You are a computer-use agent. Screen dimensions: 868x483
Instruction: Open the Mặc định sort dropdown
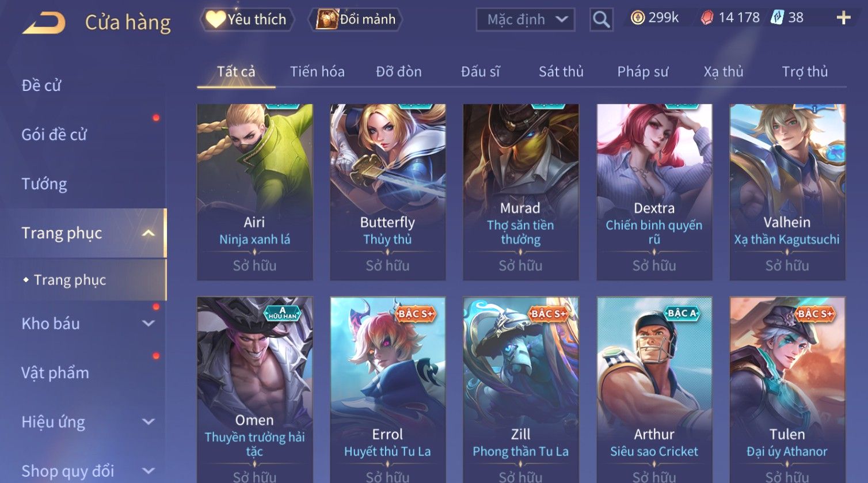click(x=526, y=20)
